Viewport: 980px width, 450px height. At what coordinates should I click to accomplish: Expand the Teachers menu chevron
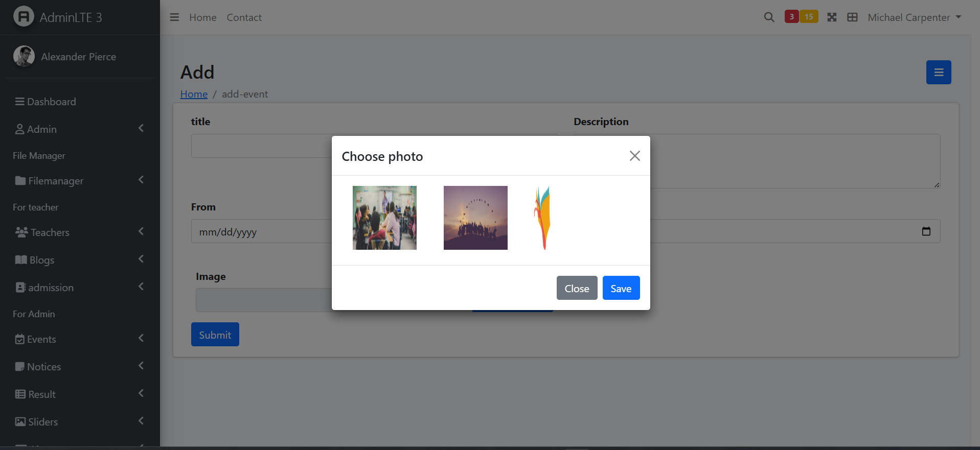pyautogui.click(x=141, y=231)
